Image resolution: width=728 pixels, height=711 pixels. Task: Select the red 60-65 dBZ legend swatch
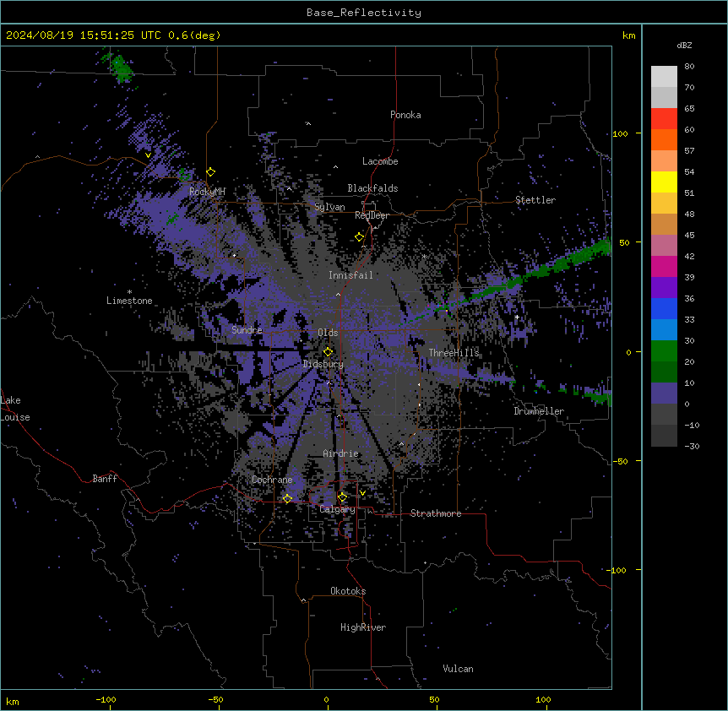(x=664, y=118)
